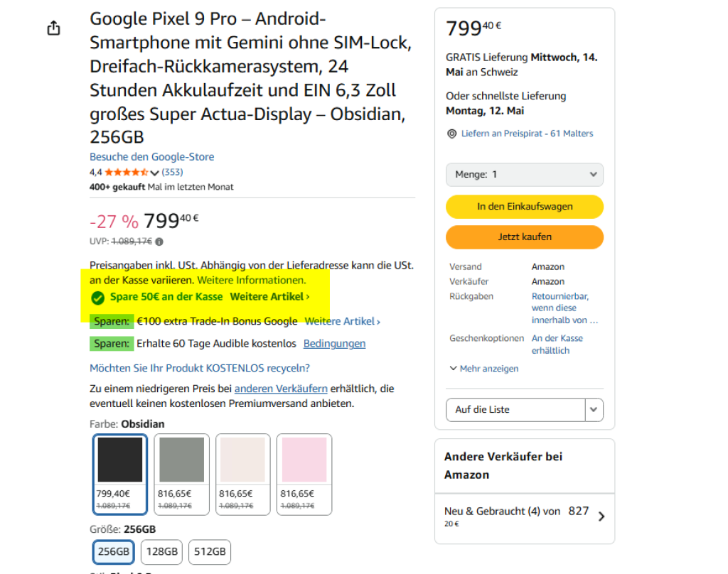Choose the Obsidian black color swatch
The height and width of the screenshot is (574, 728).
(120, 460)
